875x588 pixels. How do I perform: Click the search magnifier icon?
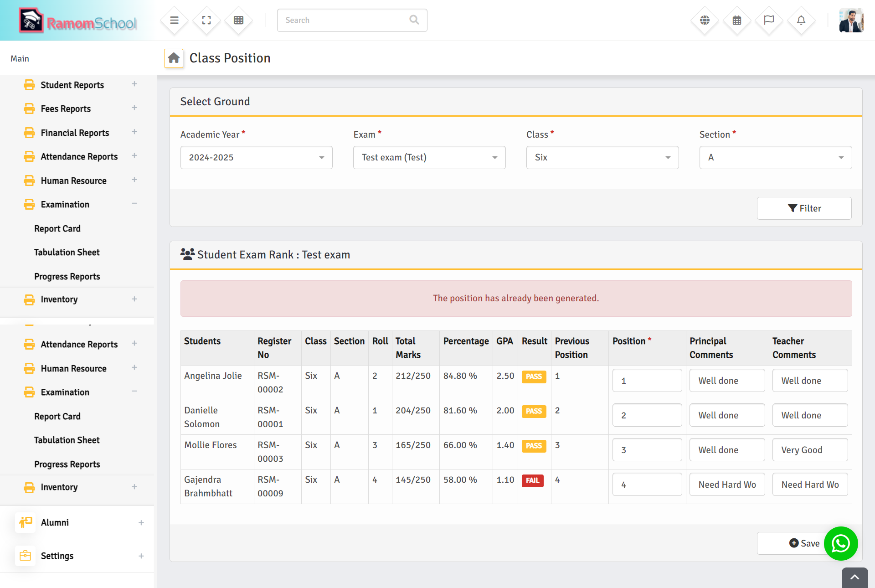tap(414, 20)
